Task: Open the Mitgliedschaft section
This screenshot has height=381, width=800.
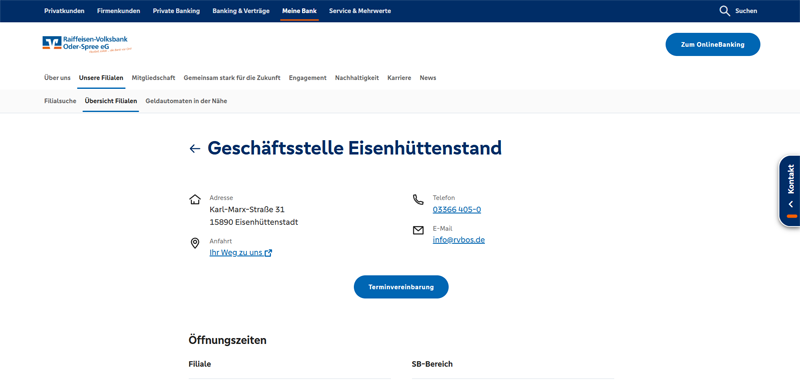Action: tap(153, 78)
